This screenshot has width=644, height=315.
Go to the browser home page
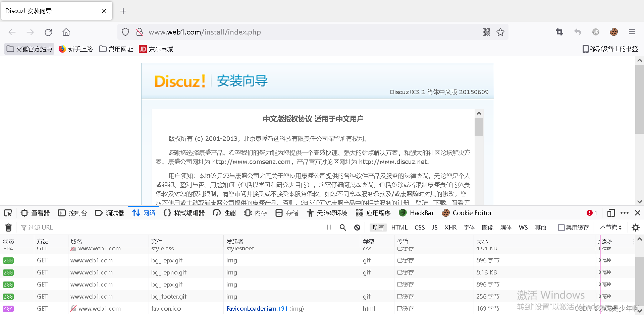pyautogui.click(x=66, y=32)
